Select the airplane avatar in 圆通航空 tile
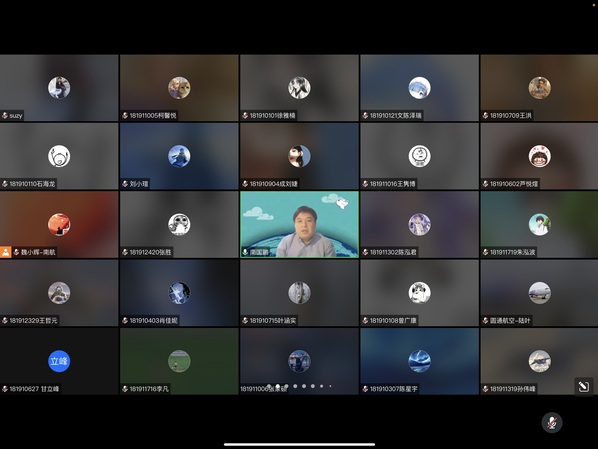 (539, 293)
